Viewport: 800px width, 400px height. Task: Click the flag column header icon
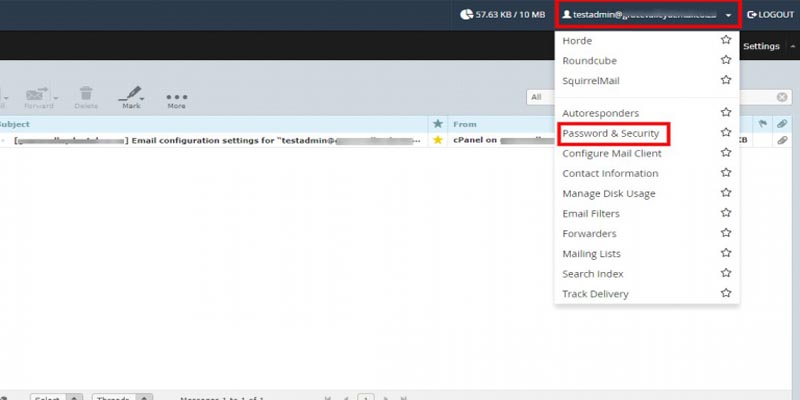(763, 123)
